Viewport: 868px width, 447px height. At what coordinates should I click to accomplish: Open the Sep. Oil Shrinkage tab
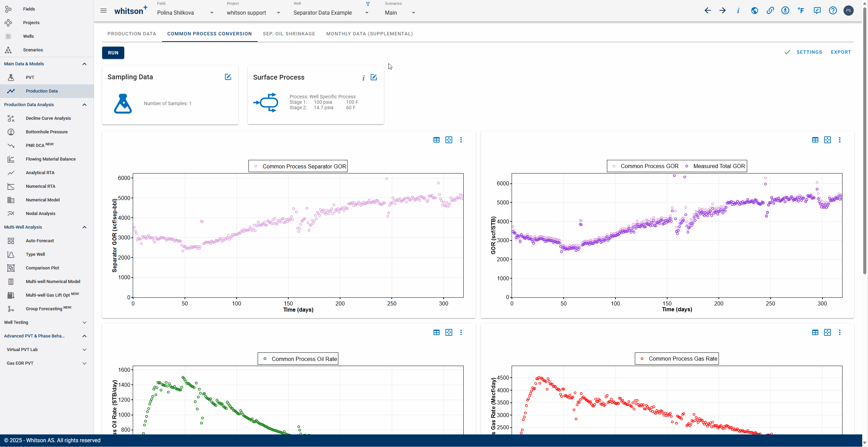tap(289, 34)
